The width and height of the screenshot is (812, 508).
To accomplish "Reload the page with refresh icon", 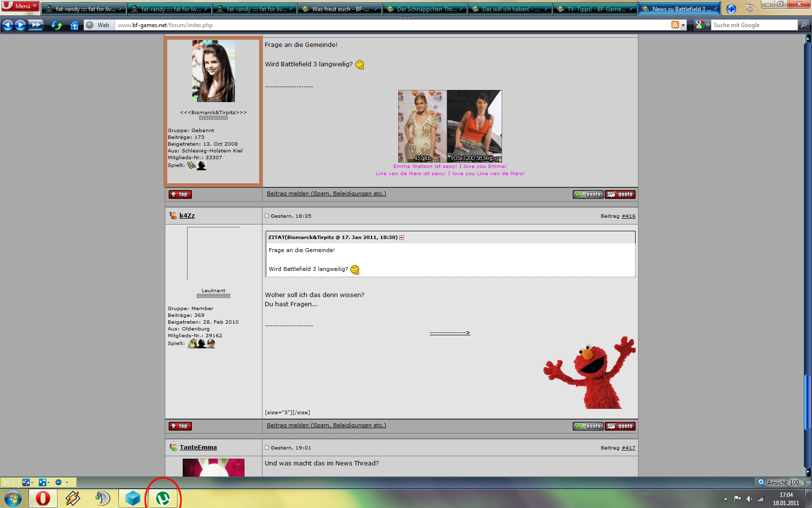I will 57,25.
